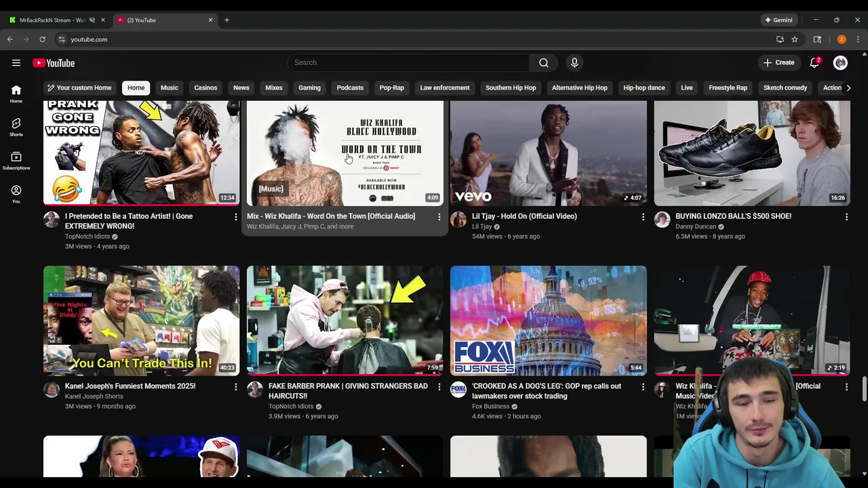The width and height of the screenshot is (868, 488).
Task: Click the page vertical scrollbar thumb
Action: coord(864,389)
